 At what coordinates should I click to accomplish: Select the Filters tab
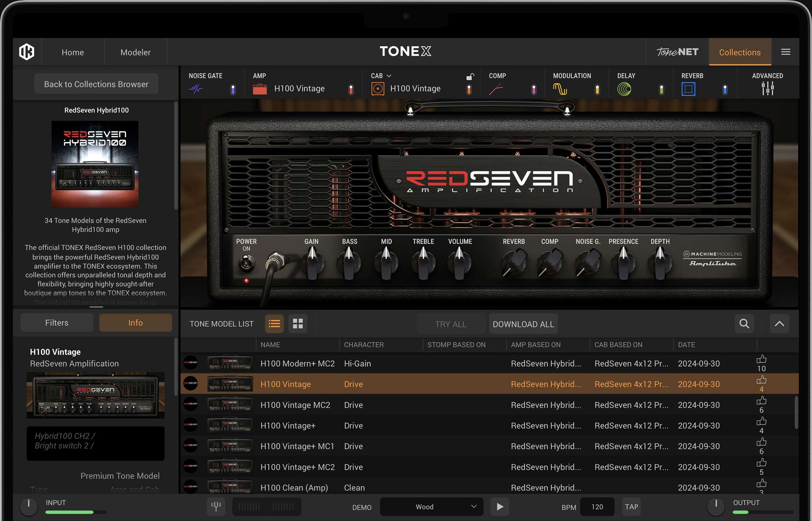(x=56, y=322)
